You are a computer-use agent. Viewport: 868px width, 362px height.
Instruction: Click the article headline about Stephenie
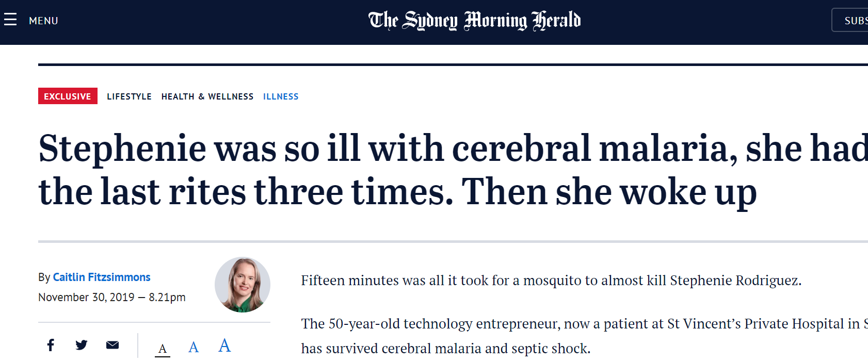pos(397,170)
